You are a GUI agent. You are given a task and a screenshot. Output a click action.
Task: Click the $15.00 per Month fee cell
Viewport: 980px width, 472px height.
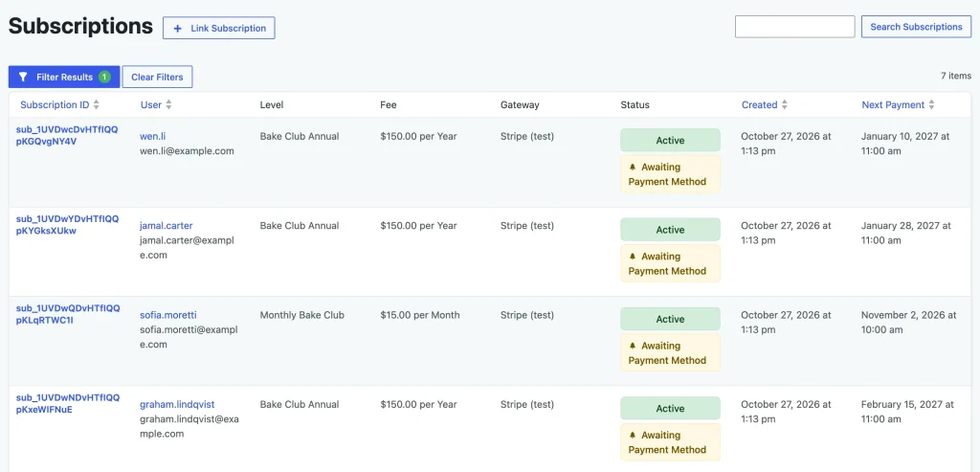419,315
